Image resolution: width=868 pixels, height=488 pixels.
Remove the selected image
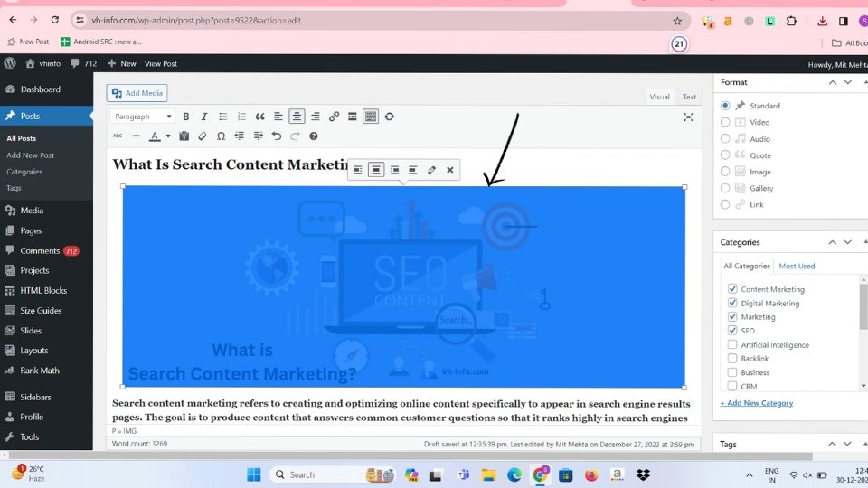click(450, 170)
